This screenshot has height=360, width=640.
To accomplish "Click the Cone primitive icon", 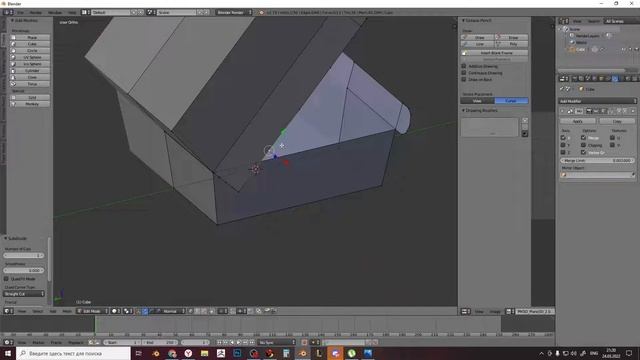I will pyautogui.click(x=13, y=77).
